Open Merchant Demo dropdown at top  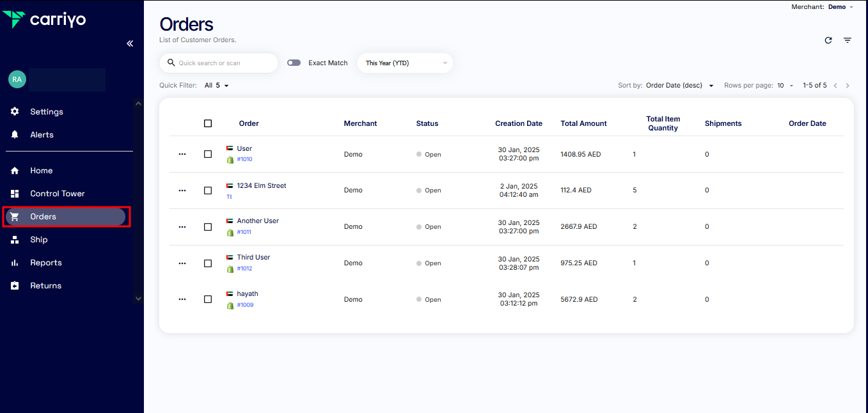(x=840, y=7)
